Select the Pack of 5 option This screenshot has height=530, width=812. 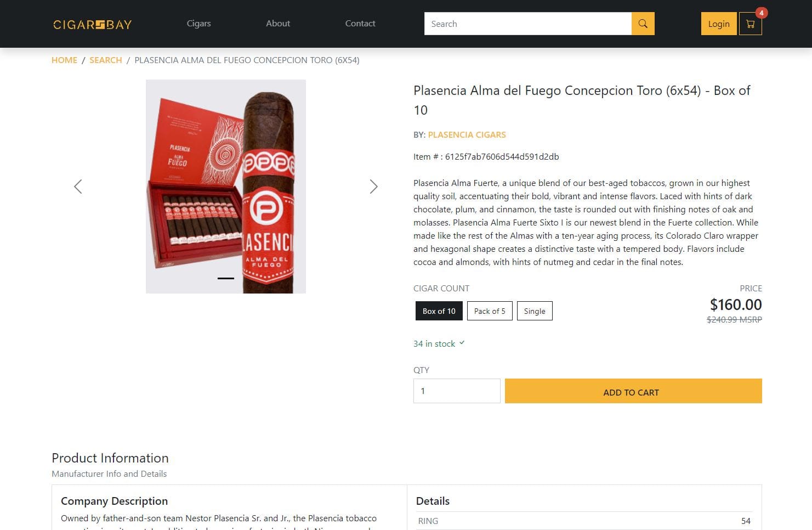coord(490,311)
